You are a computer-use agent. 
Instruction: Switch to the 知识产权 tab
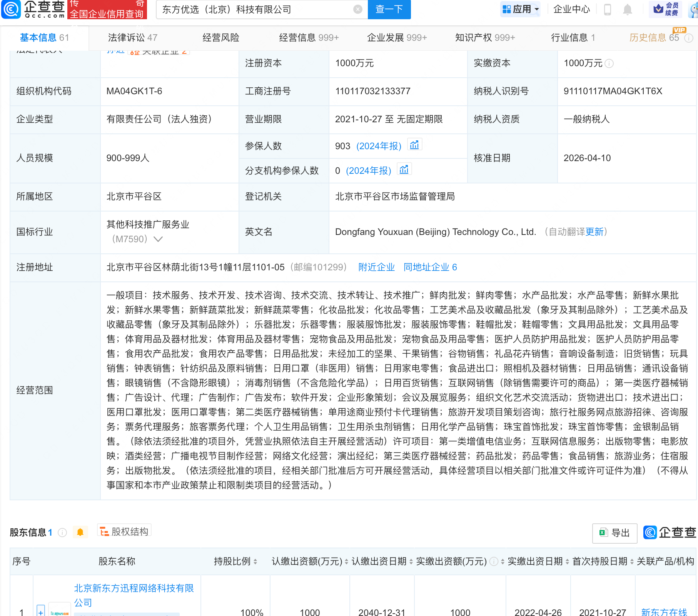point(484,38)
